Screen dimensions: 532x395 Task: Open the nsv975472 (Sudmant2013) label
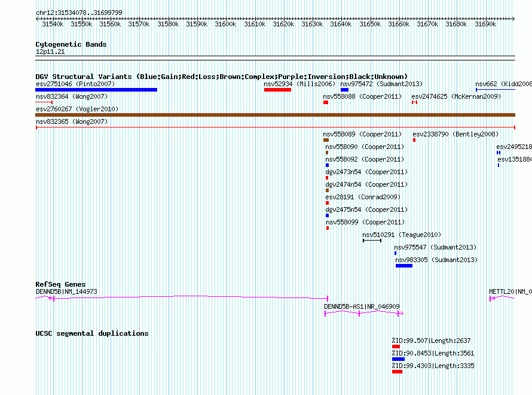(382, 84)
